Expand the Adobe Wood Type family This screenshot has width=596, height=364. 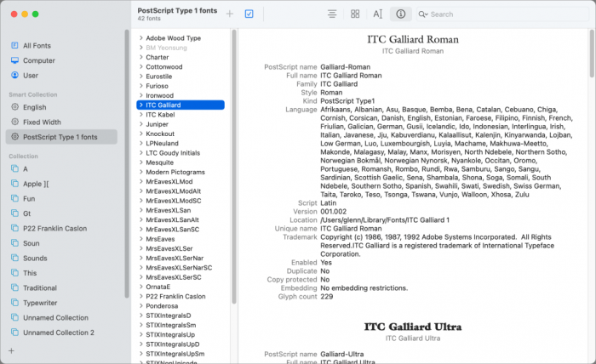point(141,37)
